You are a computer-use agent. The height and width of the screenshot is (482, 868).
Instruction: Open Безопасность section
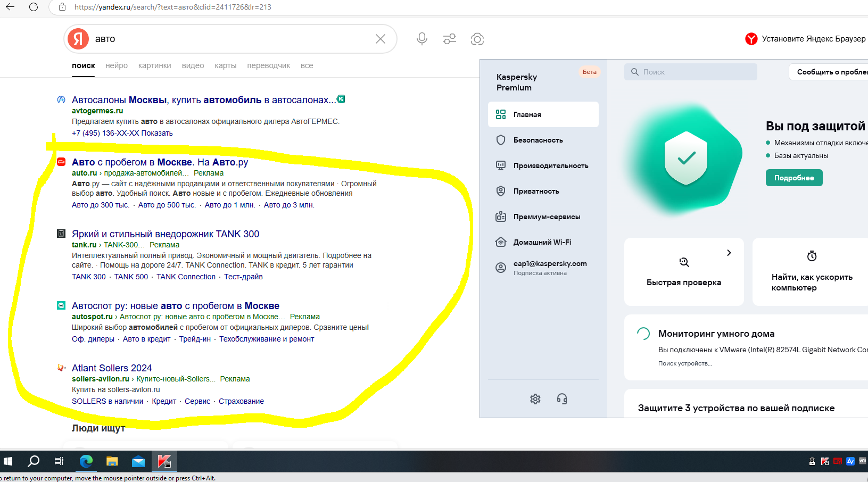543,140
